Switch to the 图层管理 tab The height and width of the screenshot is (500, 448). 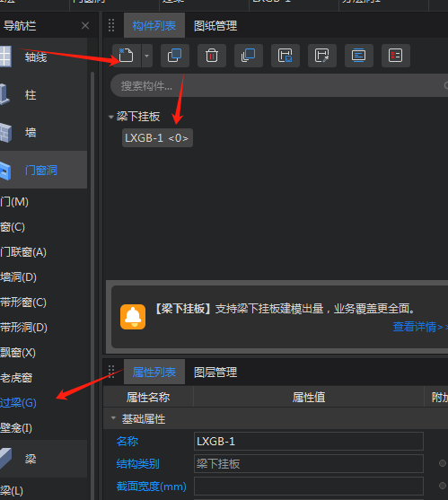pos(215,373)
